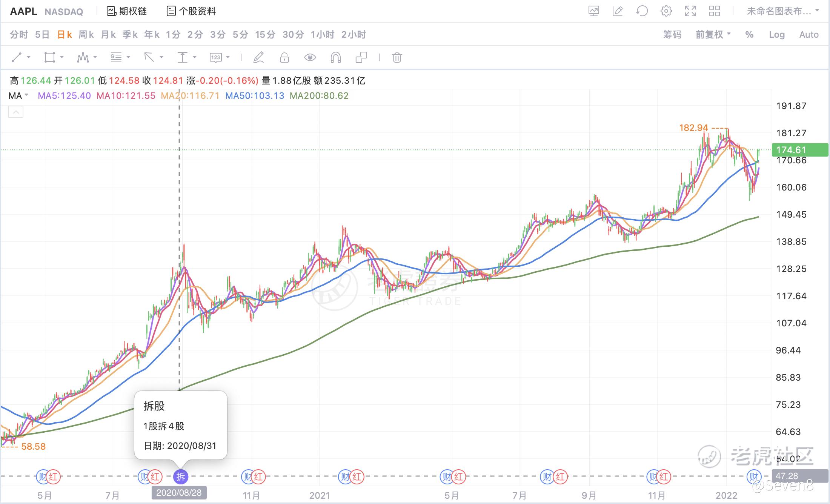Select the 年k yearly candlestick tab

(x=152, y=35)
